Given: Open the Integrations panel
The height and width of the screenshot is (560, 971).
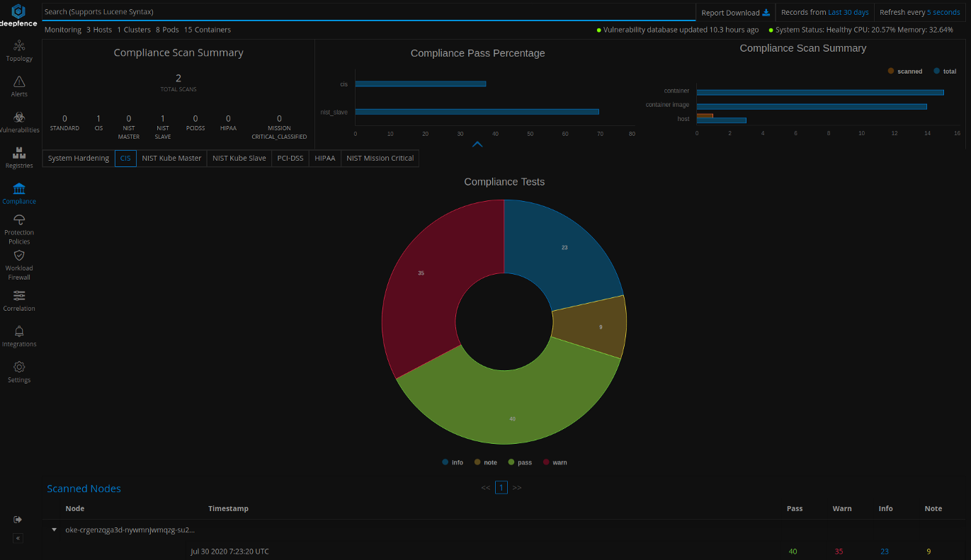Looking at the screenshot, I should coord(18,335).
